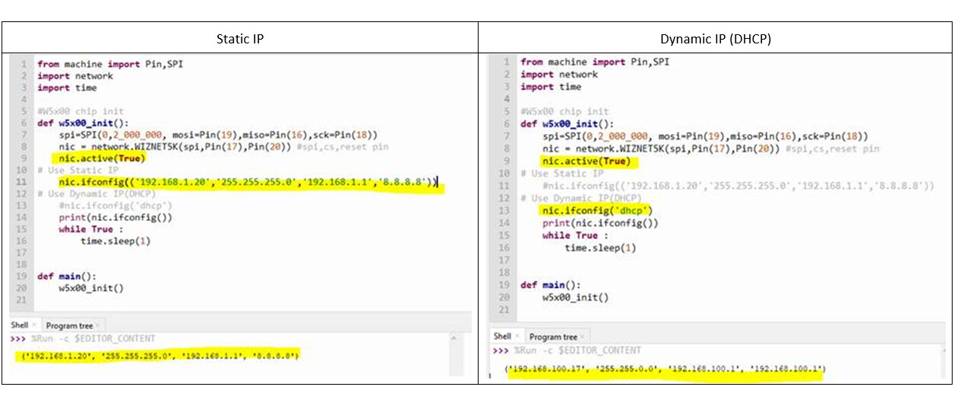980x406 pixels.
Task: Close Program tree tab in Dynamic IP panel
Action: pyautogui.click(x=581, y=337)
